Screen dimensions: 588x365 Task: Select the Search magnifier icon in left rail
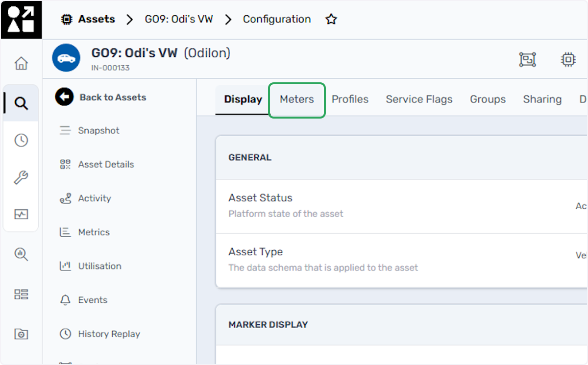point(21,103)
